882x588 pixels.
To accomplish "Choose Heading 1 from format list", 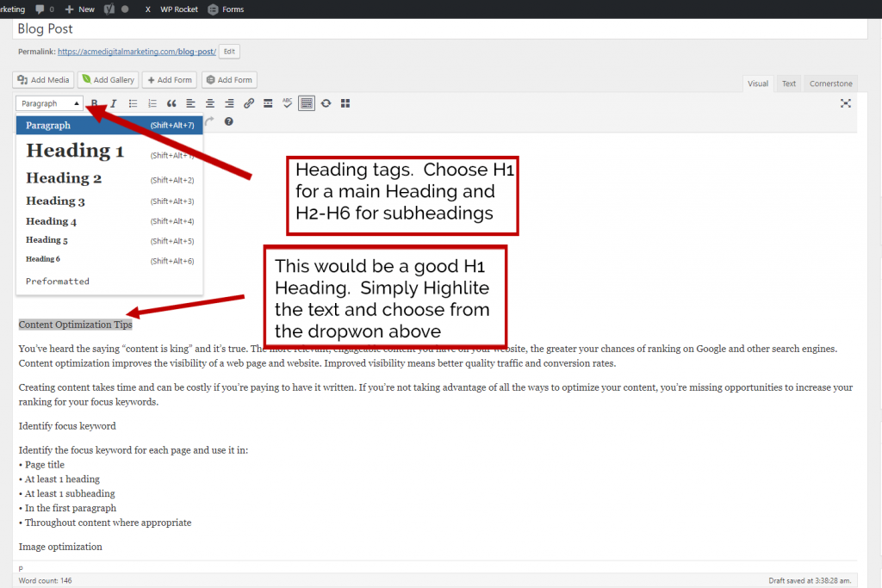I will click(x=75, y=152).
